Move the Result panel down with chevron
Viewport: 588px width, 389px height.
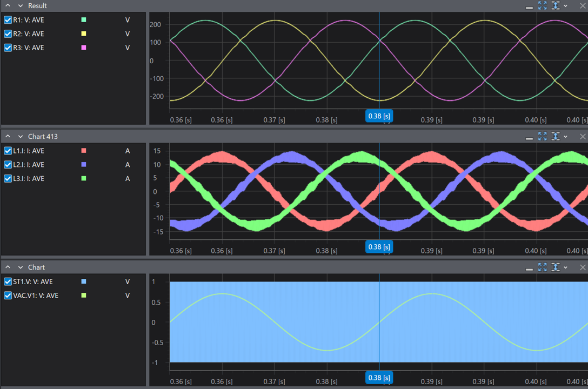point(21,6)
